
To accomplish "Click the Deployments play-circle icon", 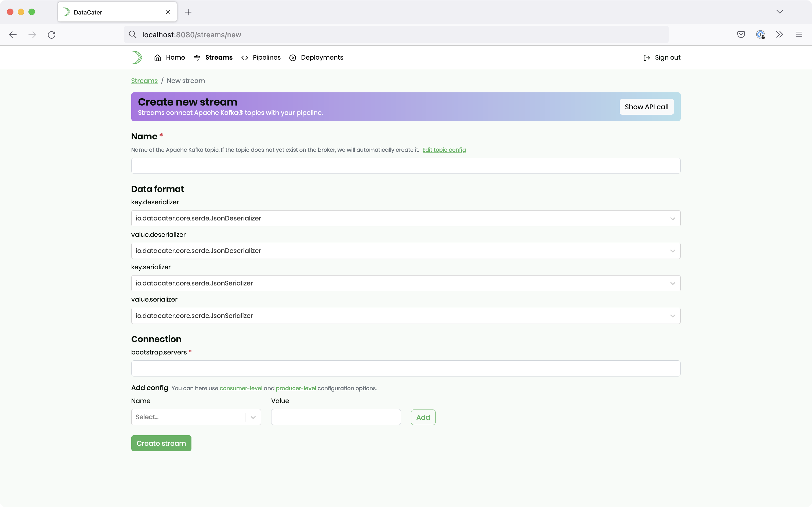I will [x=292, y=58].
